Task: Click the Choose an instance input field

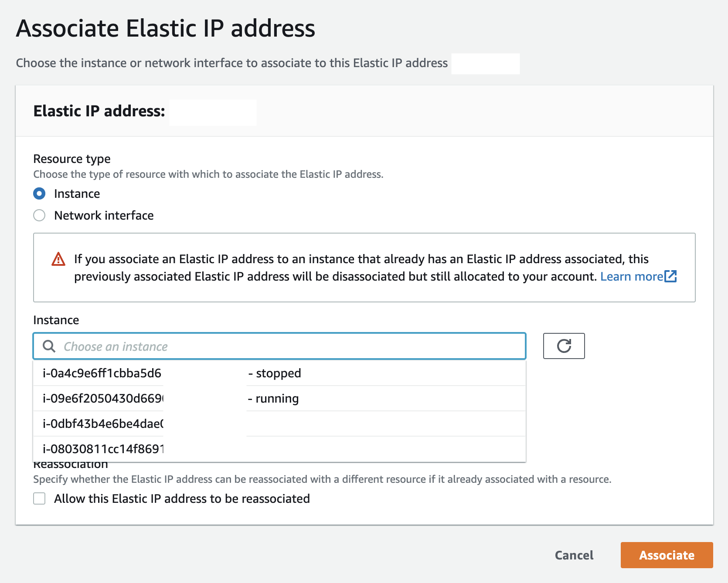Action: click(x=279, y=346)
